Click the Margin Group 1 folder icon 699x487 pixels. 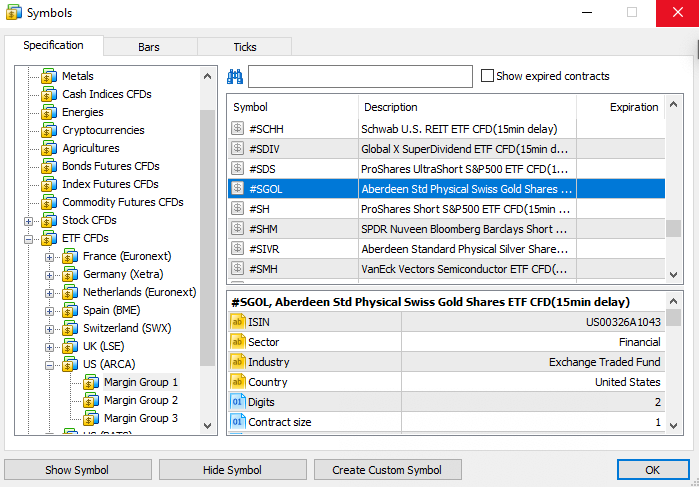91,383
